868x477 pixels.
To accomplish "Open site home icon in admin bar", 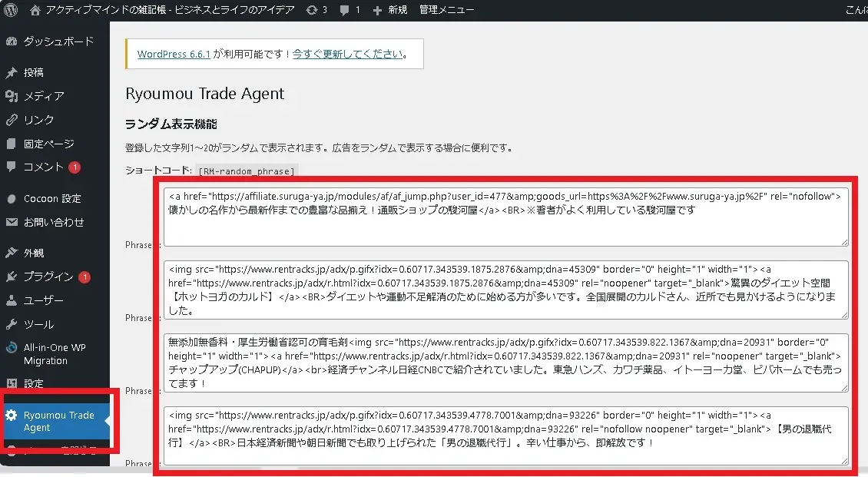I will click(35, 10).
